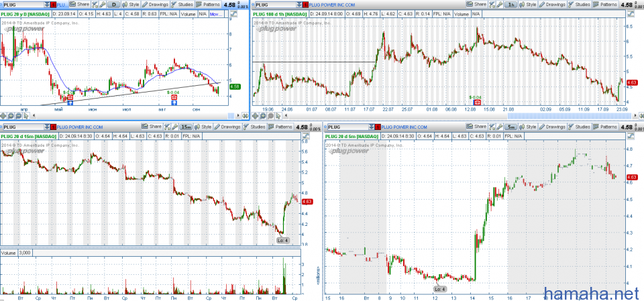Zoom in using icon under daily chart
This screenshot has width=644, height=301.
pos(11,115)
